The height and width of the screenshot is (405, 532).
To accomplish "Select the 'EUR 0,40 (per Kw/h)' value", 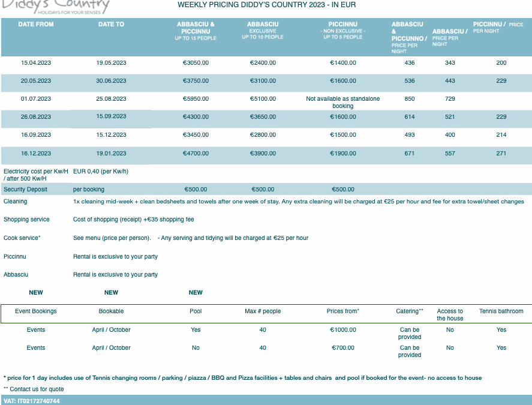I will click(101, 172).
